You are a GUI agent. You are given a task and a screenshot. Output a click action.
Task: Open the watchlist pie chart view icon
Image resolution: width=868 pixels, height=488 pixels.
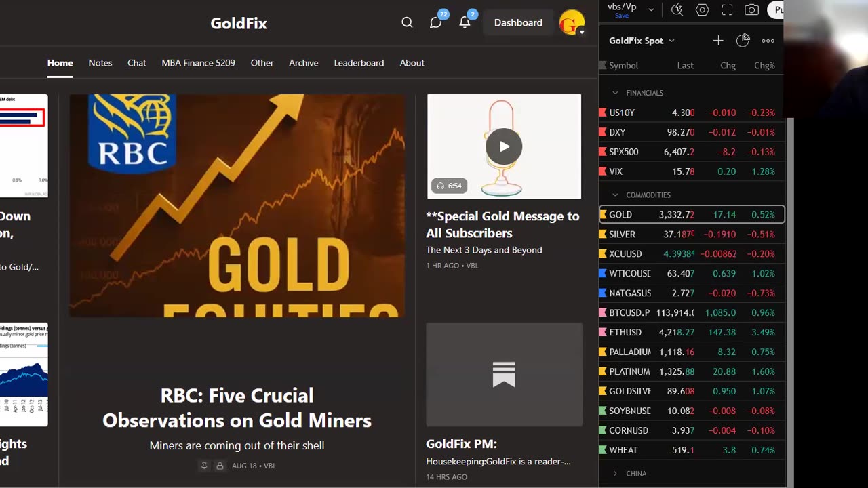(x=743, y=41)
